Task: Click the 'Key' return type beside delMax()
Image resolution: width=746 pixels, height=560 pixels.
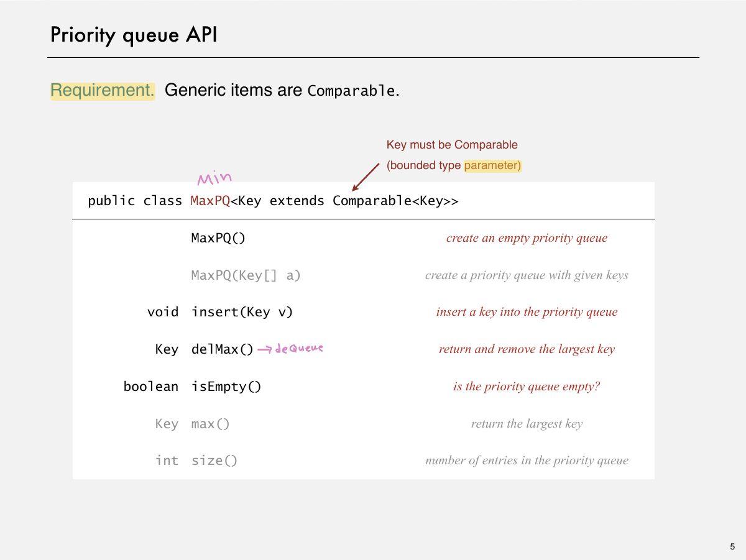Action: click(167, 349)
